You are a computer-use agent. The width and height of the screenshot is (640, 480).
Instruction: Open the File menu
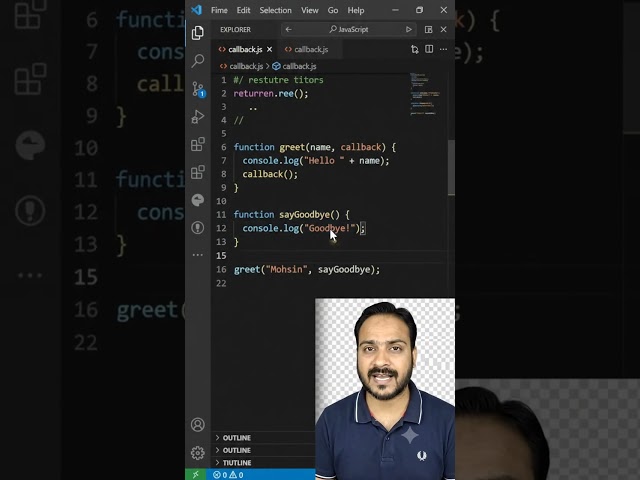click(x=219, y=10)
